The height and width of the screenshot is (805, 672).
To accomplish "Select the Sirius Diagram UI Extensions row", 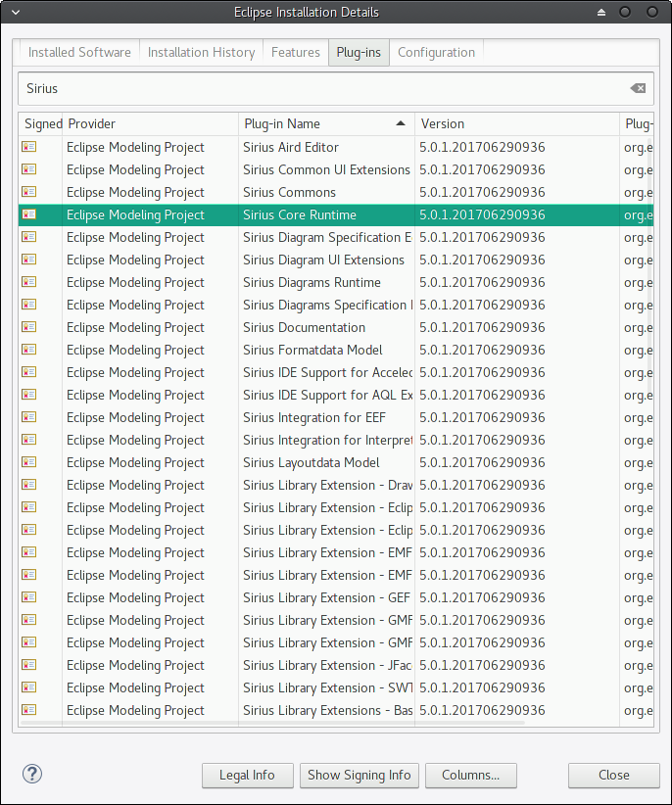I will click(x=336, y=260).
